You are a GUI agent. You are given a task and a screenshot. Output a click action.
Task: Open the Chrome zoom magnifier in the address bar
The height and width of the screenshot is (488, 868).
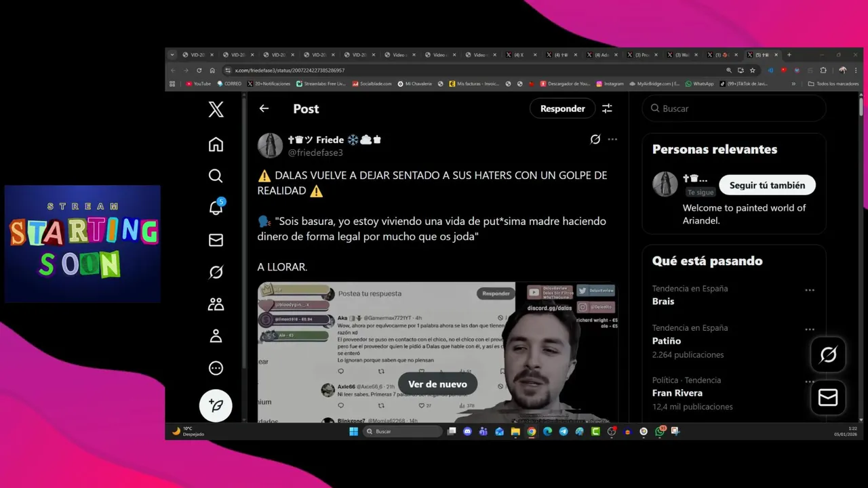(x=729, y=70)
